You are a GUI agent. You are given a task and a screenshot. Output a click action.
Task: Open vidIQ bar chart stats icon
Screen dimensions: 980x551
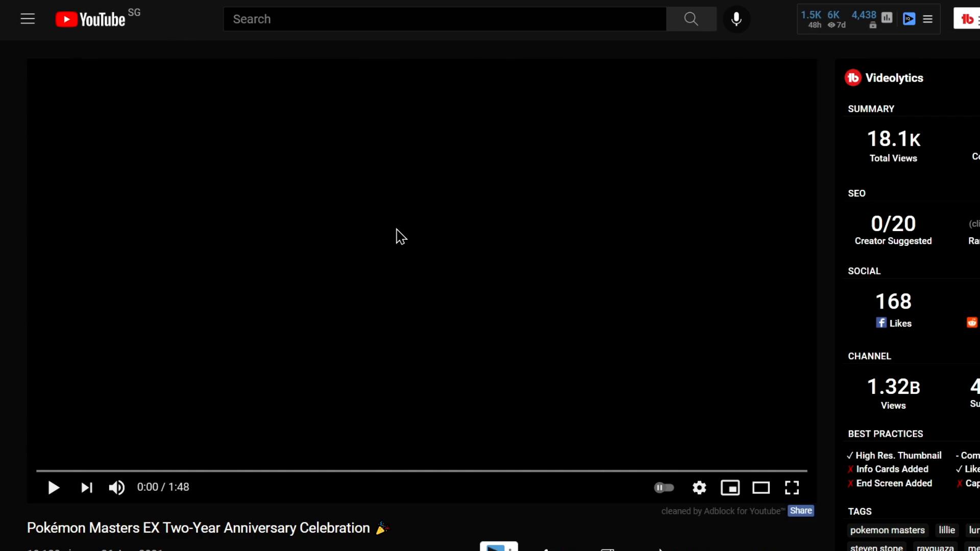tap(887, 18)
